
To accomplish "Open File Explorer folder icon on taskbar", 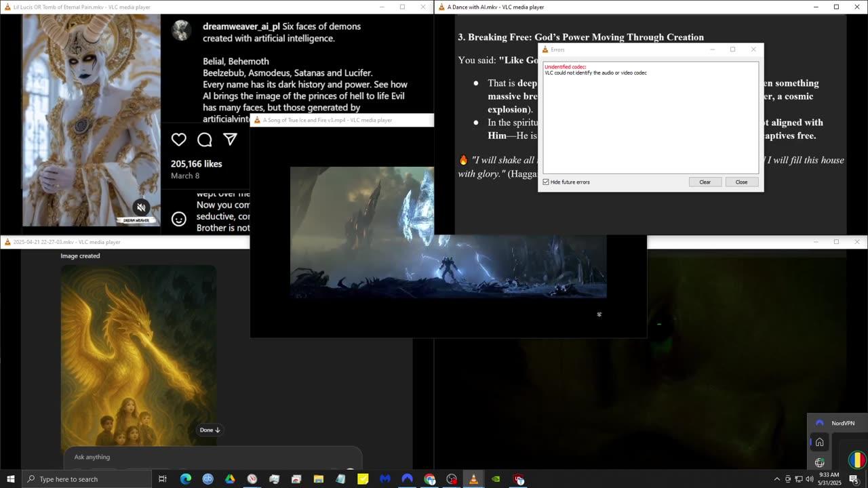I will (x=318, y=479).
